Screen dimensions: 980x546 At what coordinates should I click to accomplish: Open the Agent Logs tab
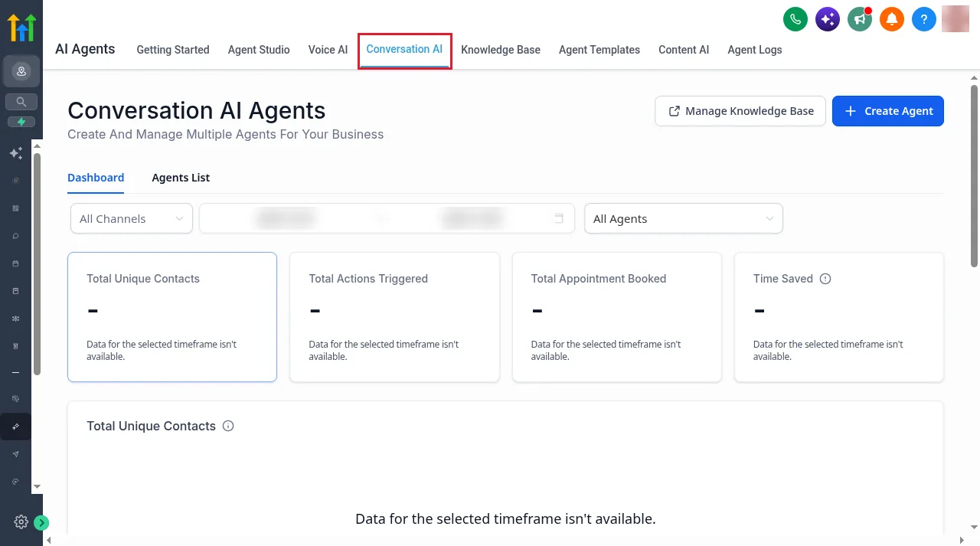(x=755, y=50)
